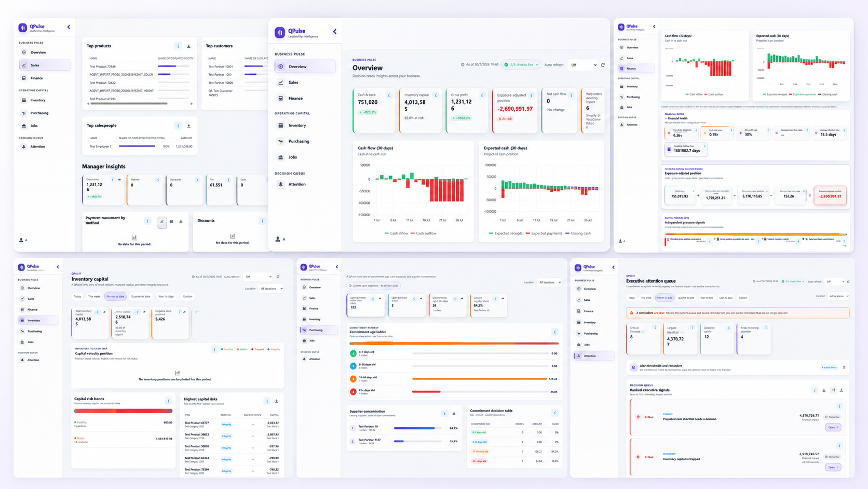
Task: Download Payment movement by method data
Action: (181, 221)
